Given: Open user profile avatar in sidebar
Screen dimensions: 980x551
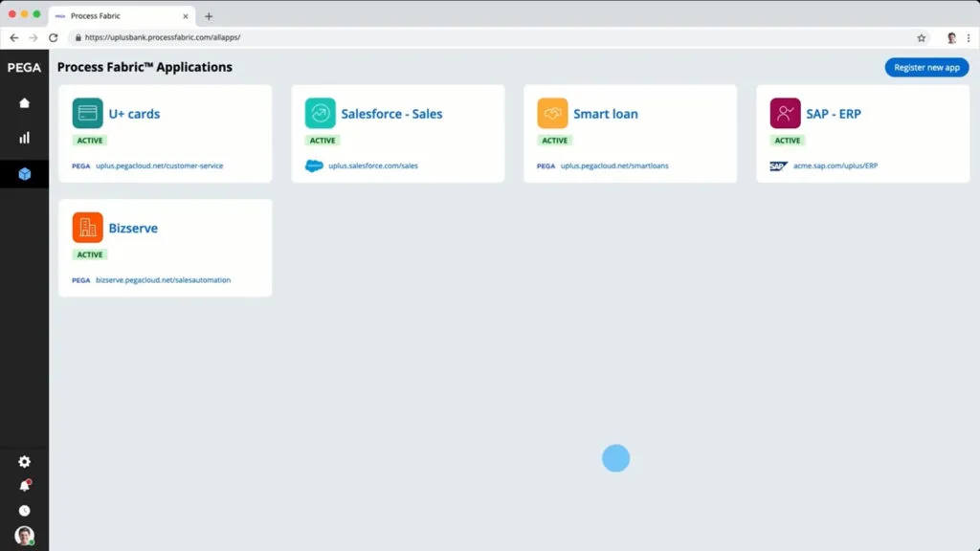Looking at the screenshot, I should point(24,536).
